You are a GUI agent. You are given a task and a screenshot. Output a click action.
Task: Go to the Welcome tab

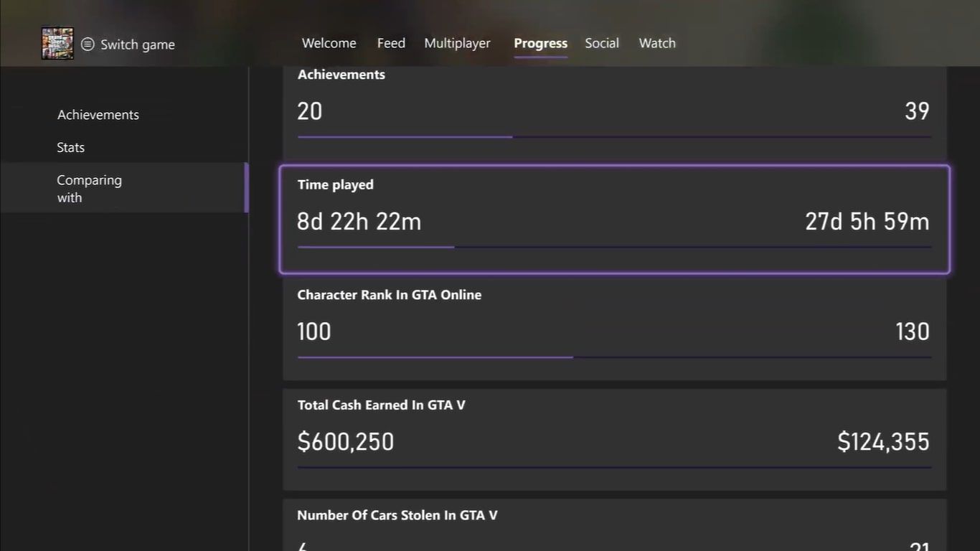pos(329,43)
